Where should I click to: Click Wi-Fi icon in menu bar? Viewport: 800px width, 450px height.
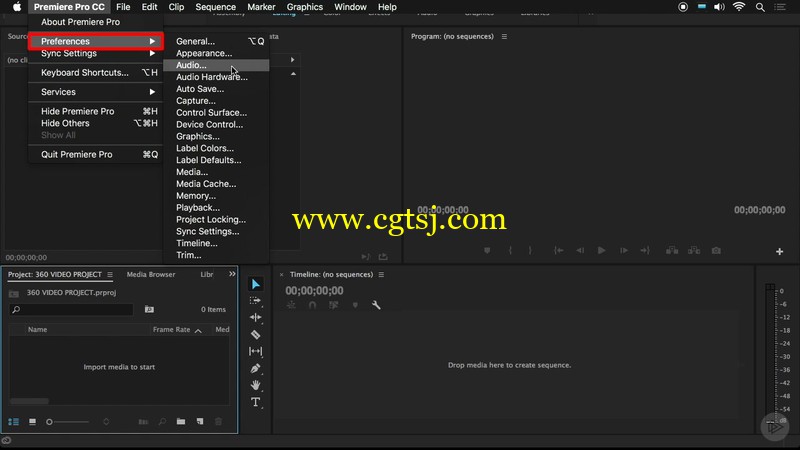[x=739, y=7]
